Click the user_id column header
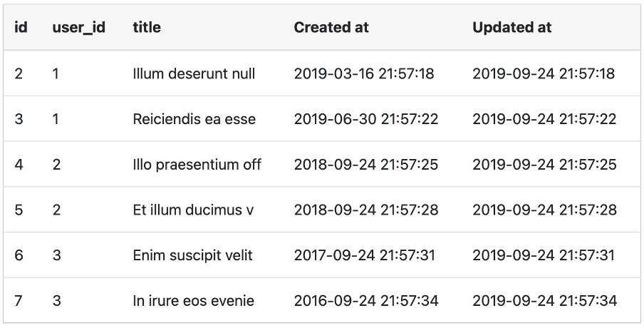 coord(79,28)
